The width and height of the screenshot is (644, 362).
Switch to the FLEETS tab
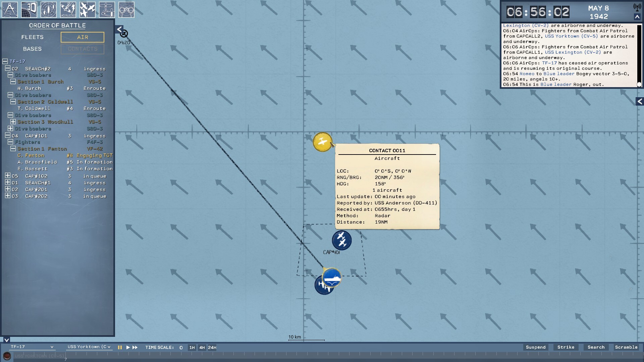pos(33,37)
